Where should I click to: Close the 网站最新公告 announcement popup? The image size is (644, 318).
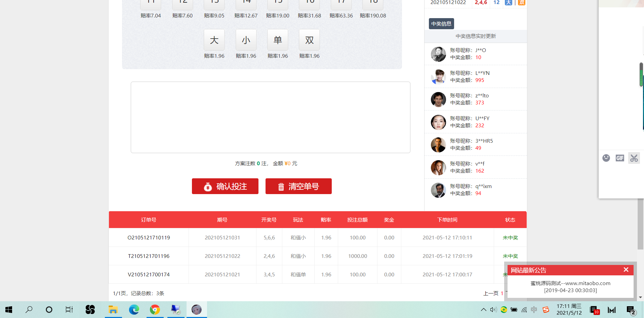(626, 270)
